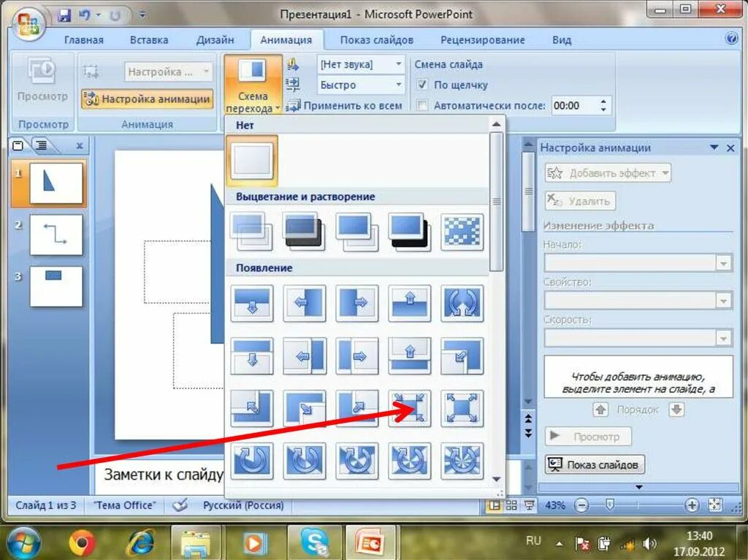Pick the Box Out transition with outward arrows

[x=462, y=408]
